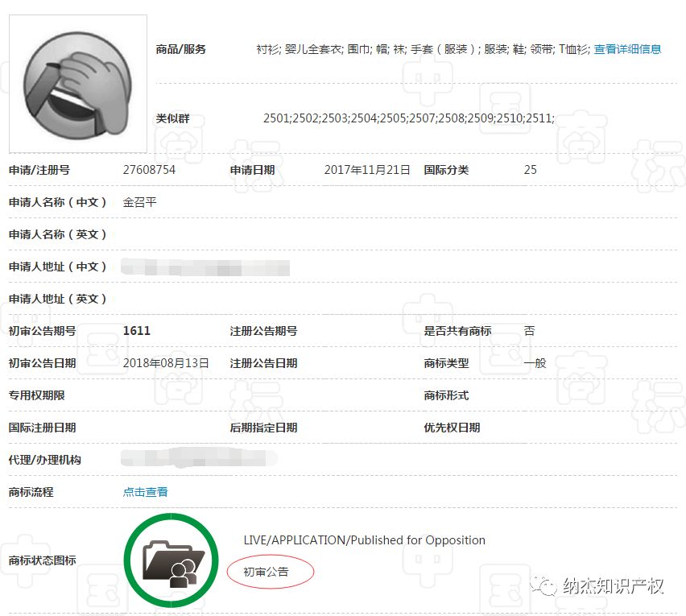Click the 初审公告期号 row heading
Image resolution: width=686 pixels, height=616 pixels.
point(43,330)
